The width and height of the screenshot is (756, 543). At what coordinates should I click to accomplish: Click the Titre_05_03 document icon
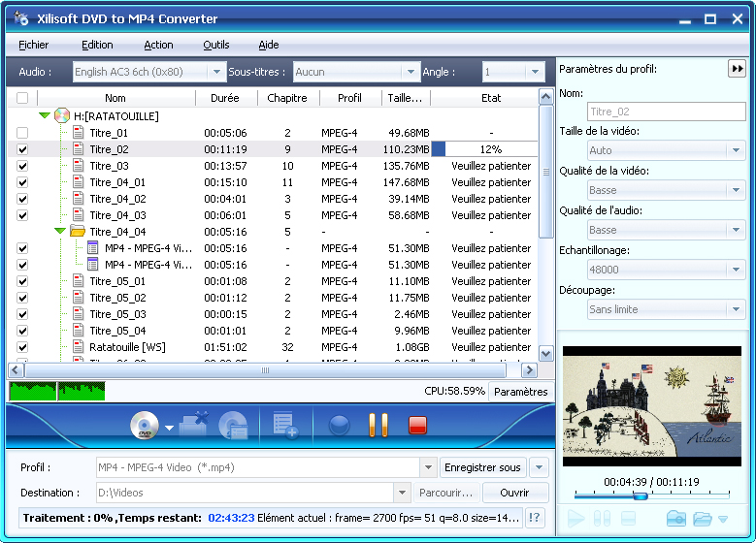[78, 313]
